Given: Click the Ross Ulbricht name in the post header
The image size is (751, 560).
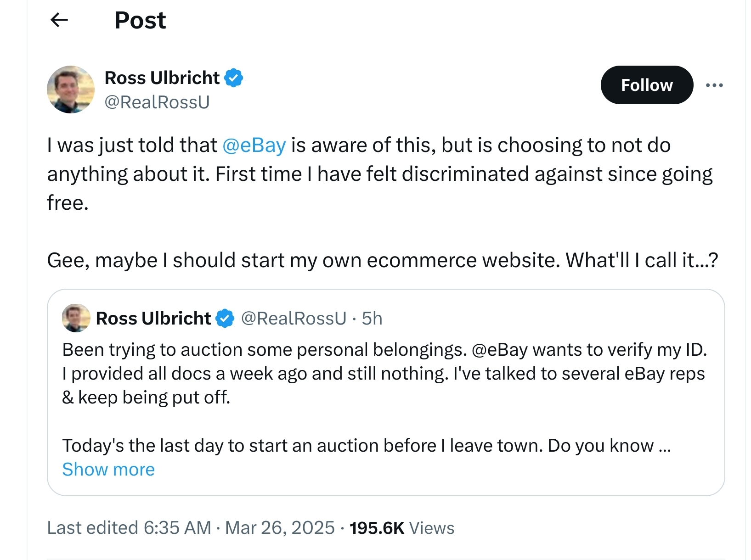Looking at the screenshot, I should (x=162, y=78).
